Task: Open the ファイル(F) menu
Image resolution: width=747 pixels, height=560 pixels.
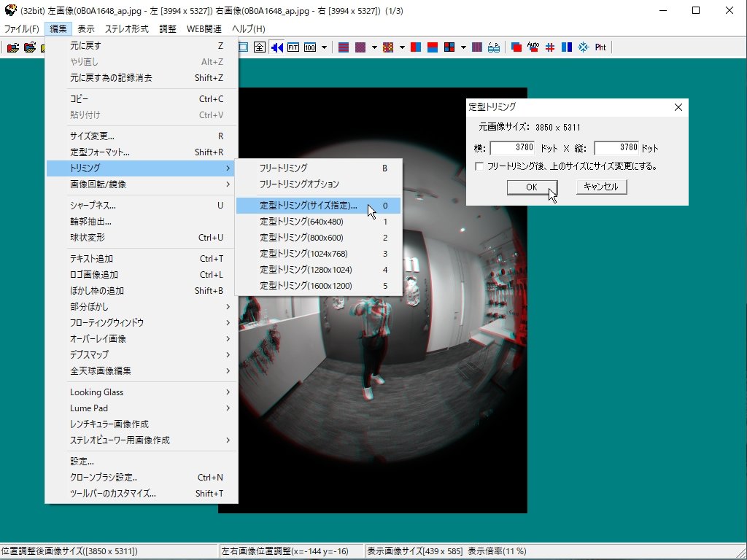Action: [21, 29]
